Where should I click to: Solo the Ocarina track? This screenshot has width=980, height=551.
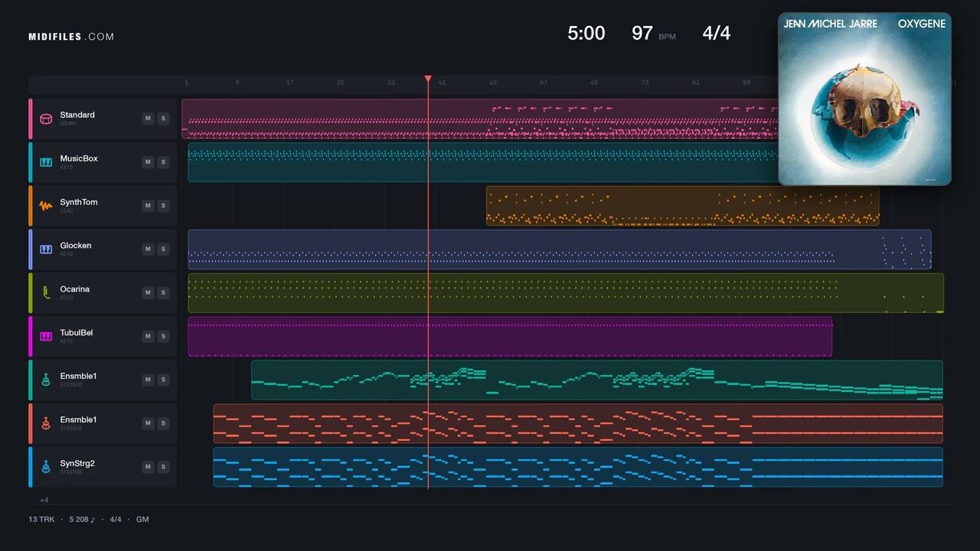pos(162,293)
